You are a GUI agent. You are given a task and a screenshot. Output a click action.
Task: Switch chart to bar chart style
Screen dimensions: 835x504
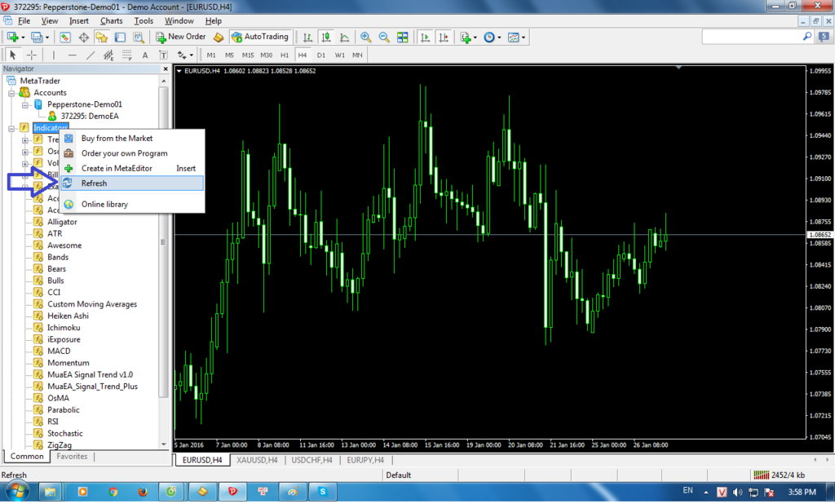[x=307, y=38]
